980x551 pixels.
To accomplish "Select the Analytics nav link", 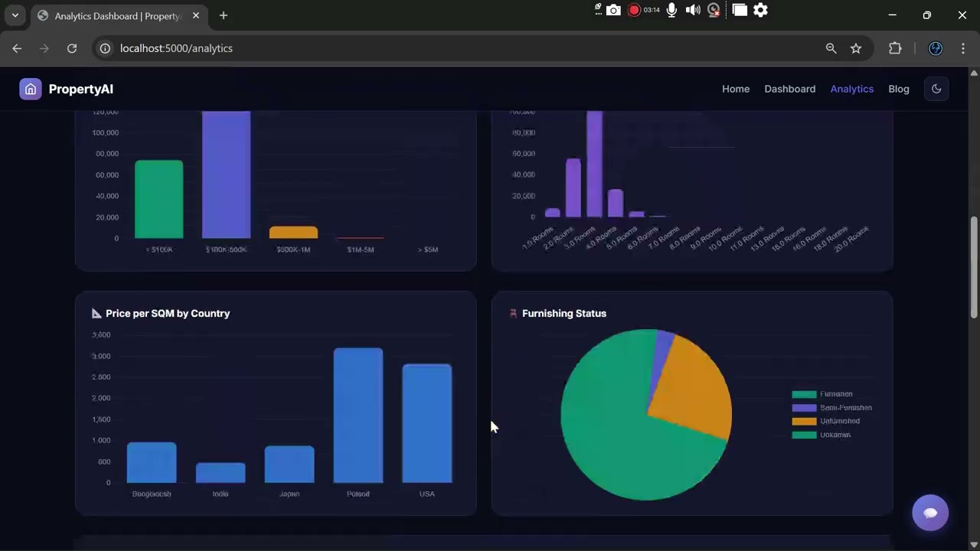I will pos(851,89).
